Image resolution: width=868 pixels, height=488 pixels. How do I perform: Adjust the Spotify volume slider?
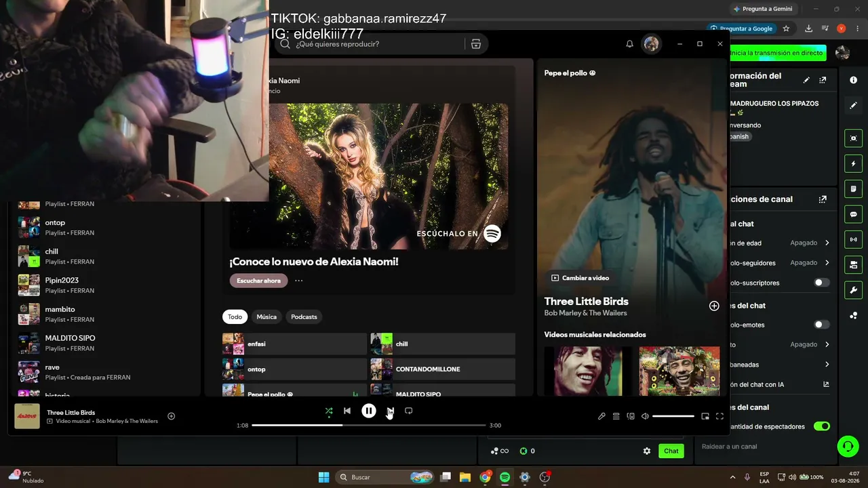[x=673, y=416]
